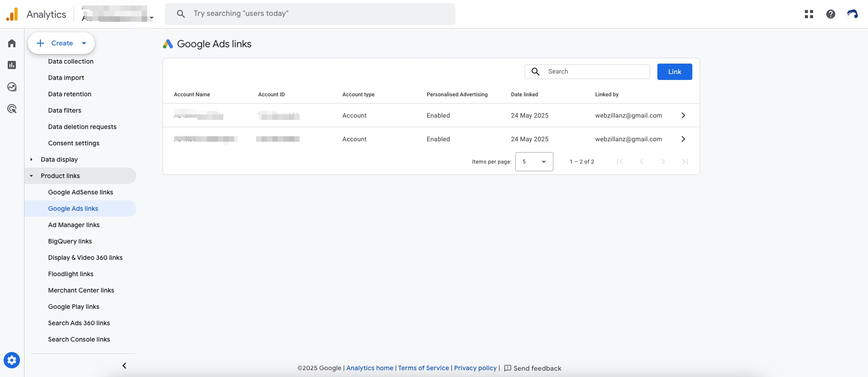Go to the next page of results

tap(663, 162)
